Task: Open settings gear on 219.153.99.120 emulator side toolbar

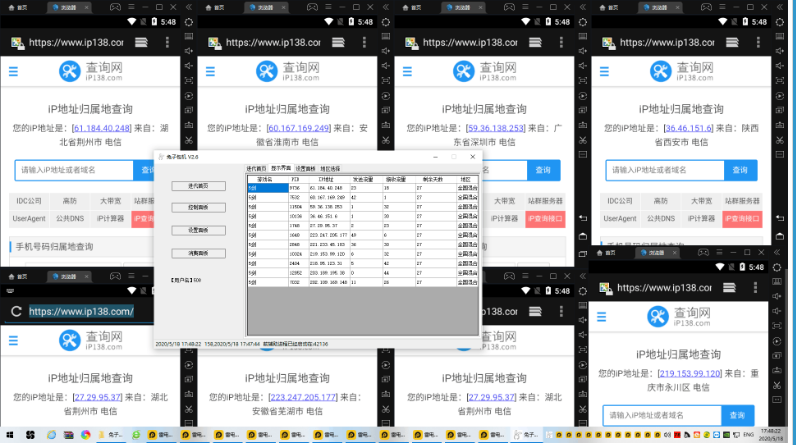Action: coord(777,267)
